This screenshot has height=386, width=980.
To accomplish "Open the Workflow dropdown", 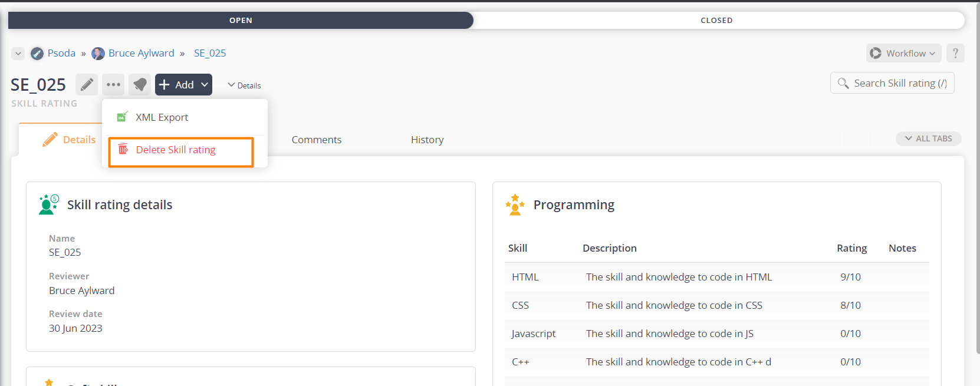I will 903,53.
